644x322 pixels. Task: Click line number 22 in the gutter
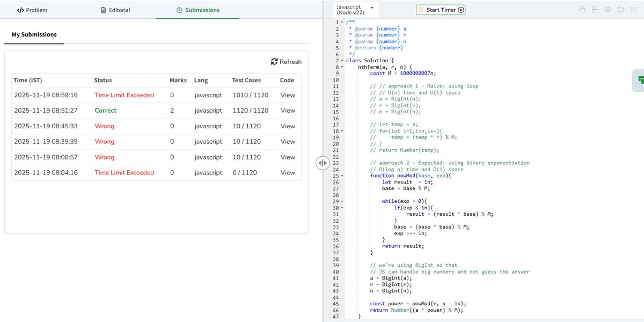click(x=335, y=157)
